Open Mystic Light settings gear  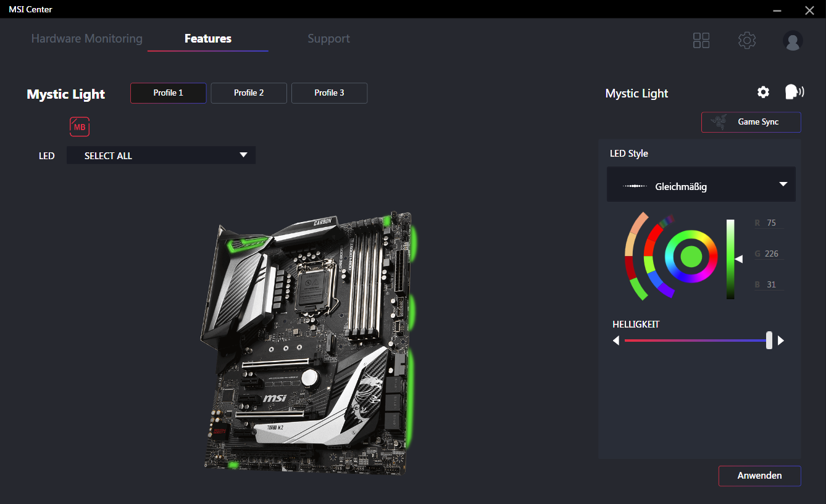(764, 92)
